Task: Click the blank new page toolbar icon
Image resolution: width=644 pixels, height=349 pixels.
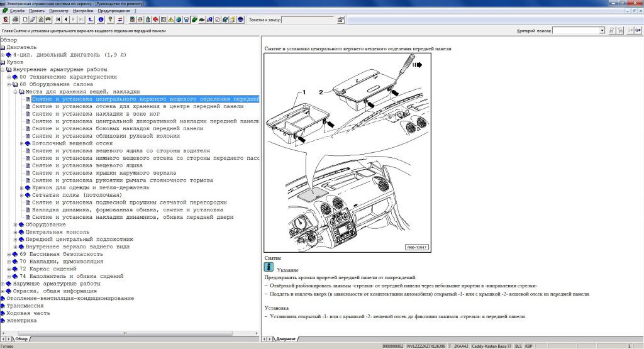Action: [x=25, y=19]
